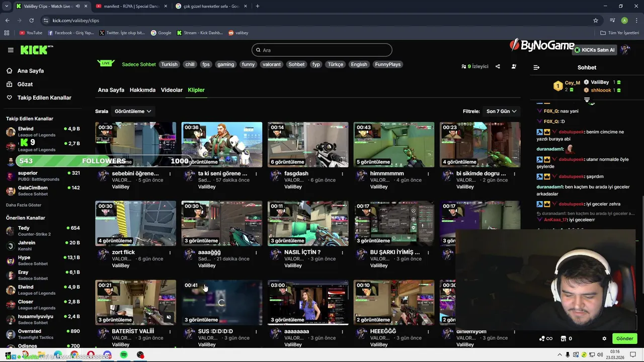Click the chat points bubbles icon

(542, 338)
